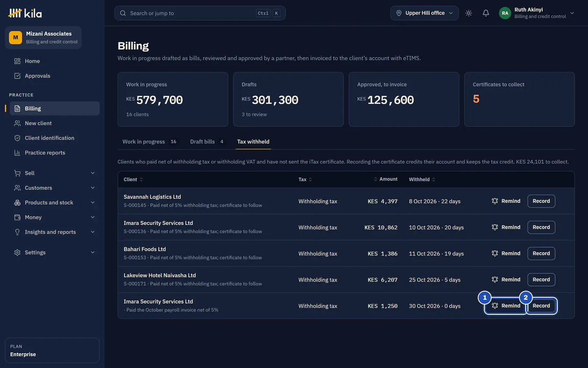Expand the Sell menu section
The width and height of the screenshot is (588, 368).
pyautogui.click(x=55, y=173)
